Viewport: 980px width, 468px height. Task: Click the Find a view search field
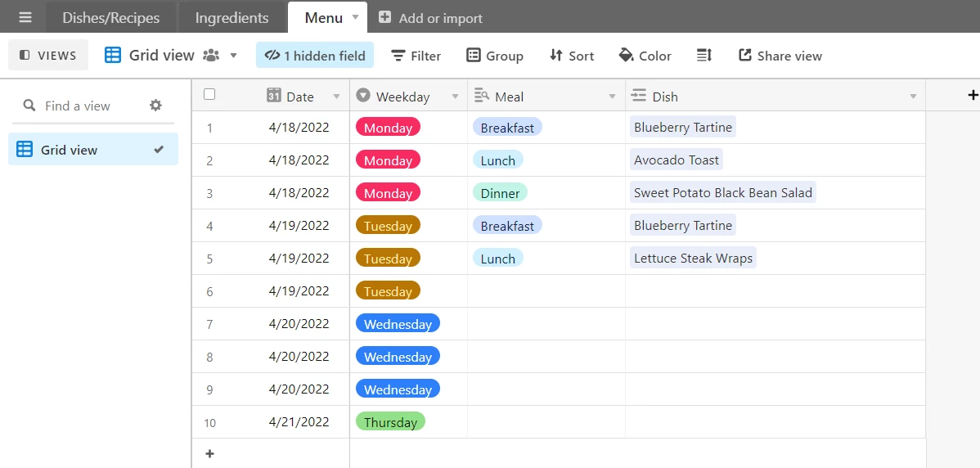point(78,106)
